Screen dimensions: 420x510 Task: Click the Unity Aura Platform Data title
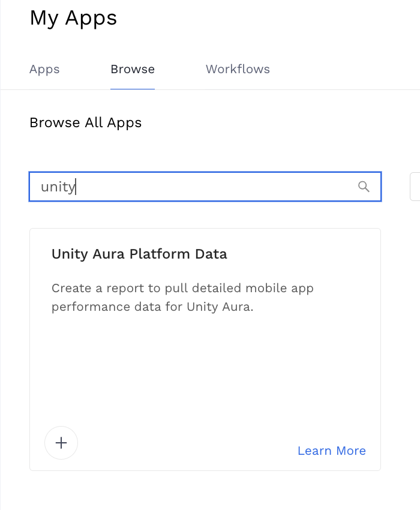click(x=139, y=254)
